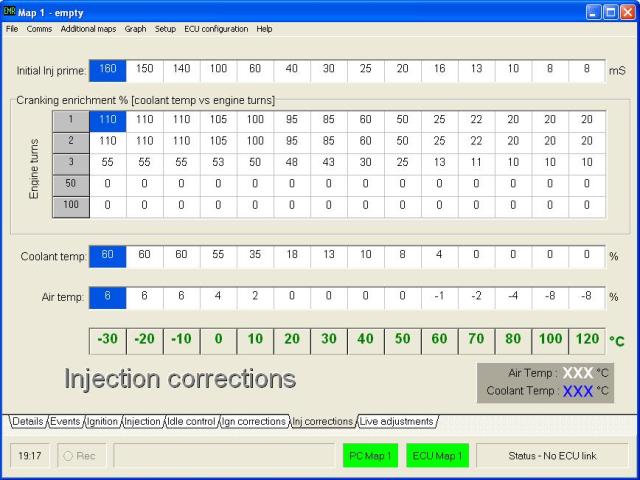Switch to the Live adjustments tab

397,422
